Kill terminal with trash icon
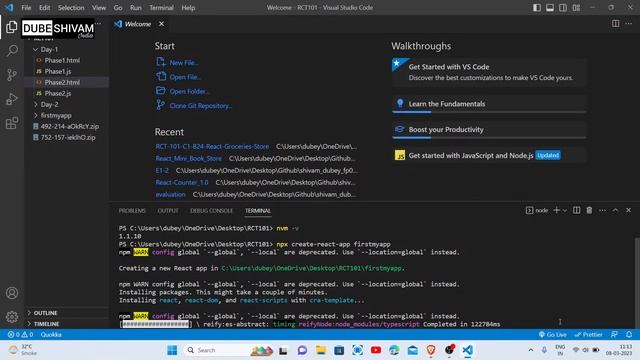Image resolution: width=640 pixels, height=360 pixels. (x=589, y=210)
